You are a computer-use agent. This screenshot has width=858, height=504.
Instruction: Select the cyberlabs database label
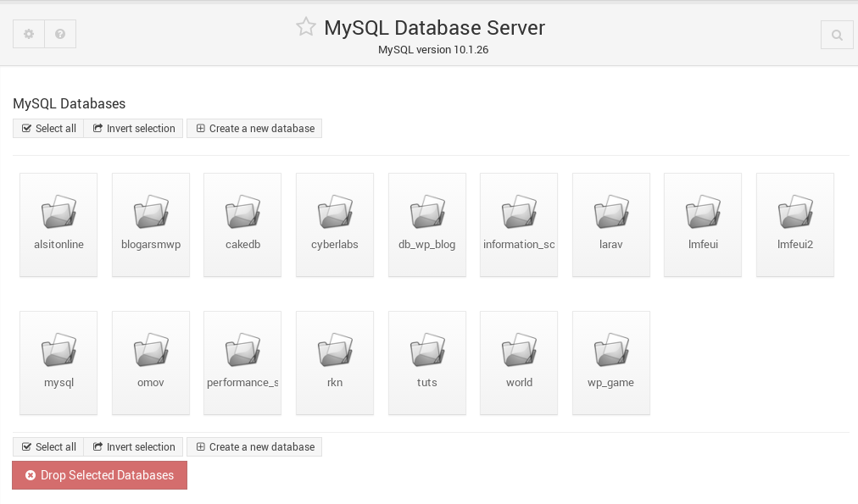click(x=335, y=244)
